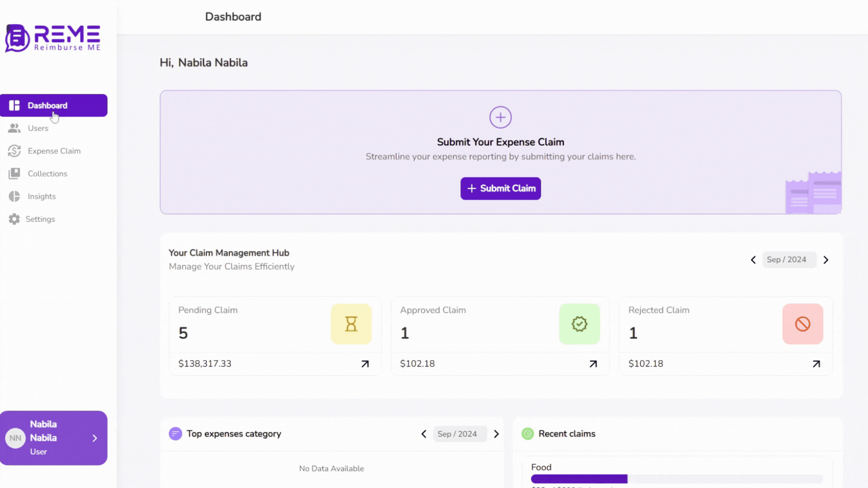Open Sep / 2024 selector in Top expenses category
Screen dimensions: 868x488
460,434
